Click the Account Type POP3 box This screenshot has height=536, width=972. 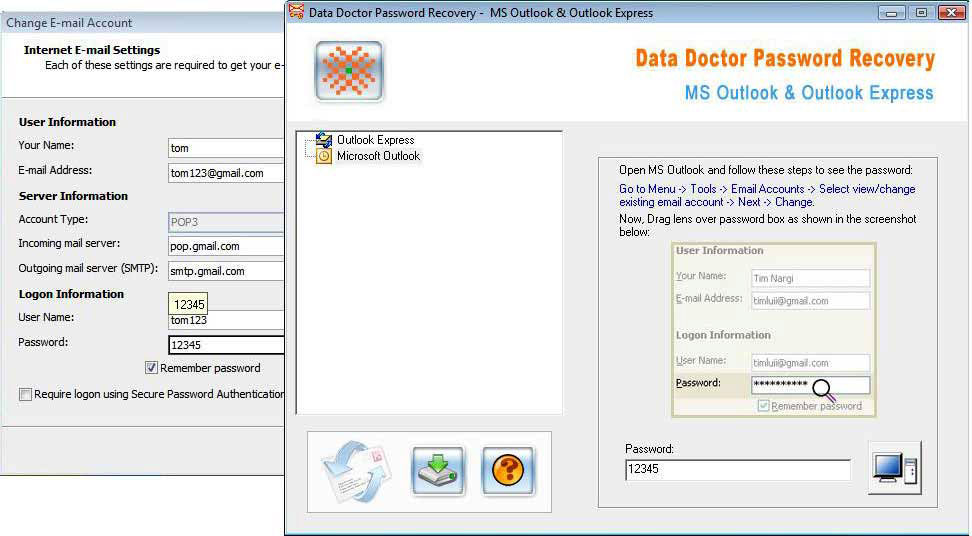(226, 222)
